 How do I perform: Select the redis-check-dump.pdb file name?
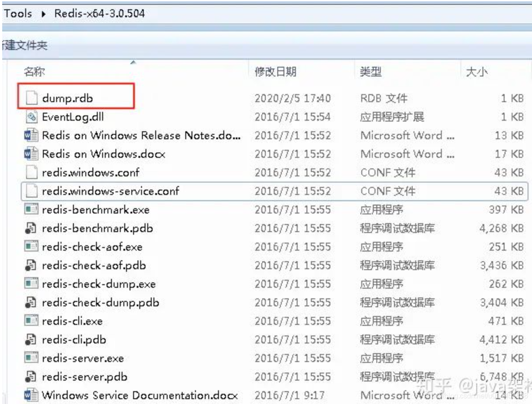(x=101, y=302)
